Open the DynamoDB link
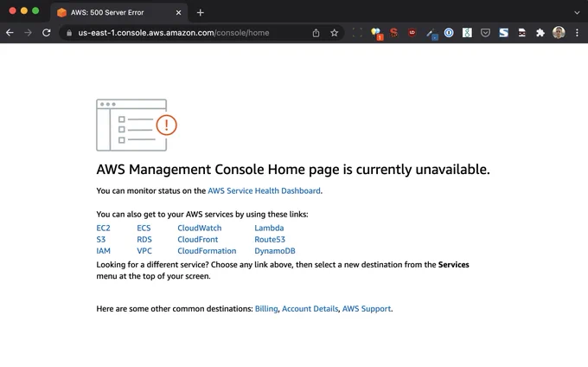588x367 pixels. tap(275, 251)
